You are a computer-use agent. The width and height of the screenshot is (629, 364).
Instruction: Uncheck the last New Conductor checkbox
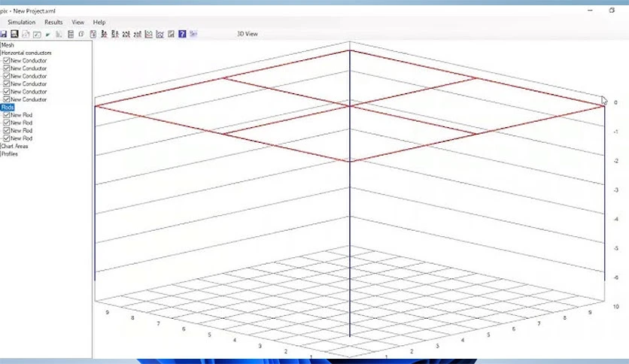[7, 99]
